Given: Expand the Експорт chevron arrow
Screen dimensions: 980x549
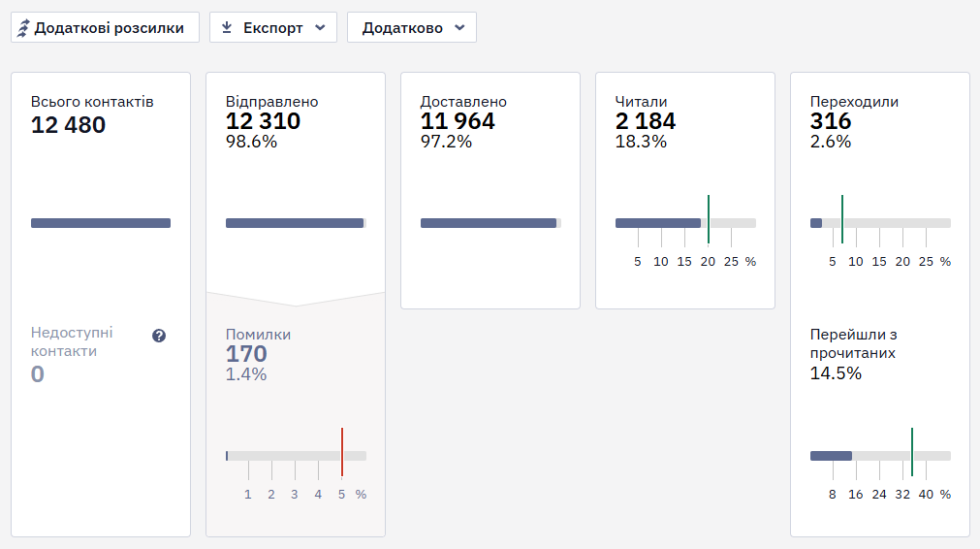Looking at the screenshot, I should coord(320,27).
